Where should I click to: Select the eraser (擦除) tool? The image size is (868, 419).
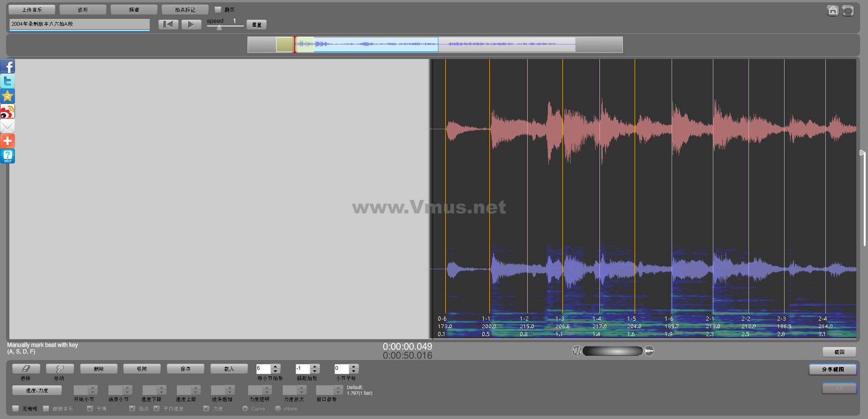coord(26,369)
